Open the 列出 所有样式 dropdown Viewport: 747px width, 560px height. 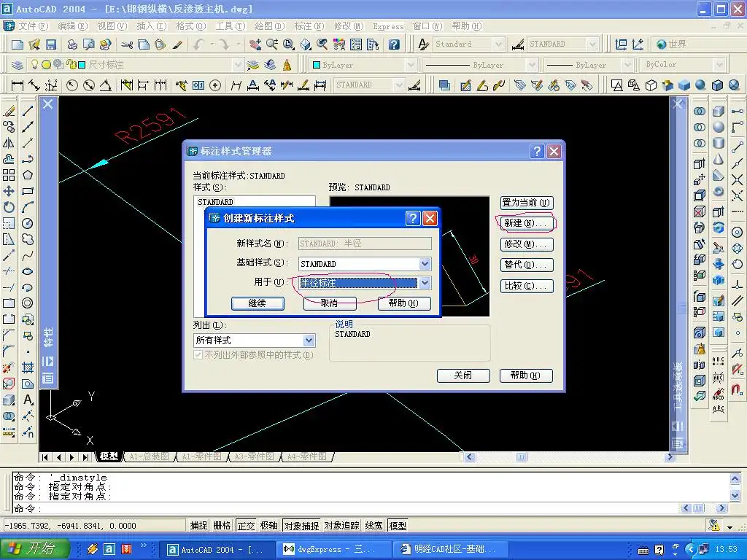click(309, 341)
